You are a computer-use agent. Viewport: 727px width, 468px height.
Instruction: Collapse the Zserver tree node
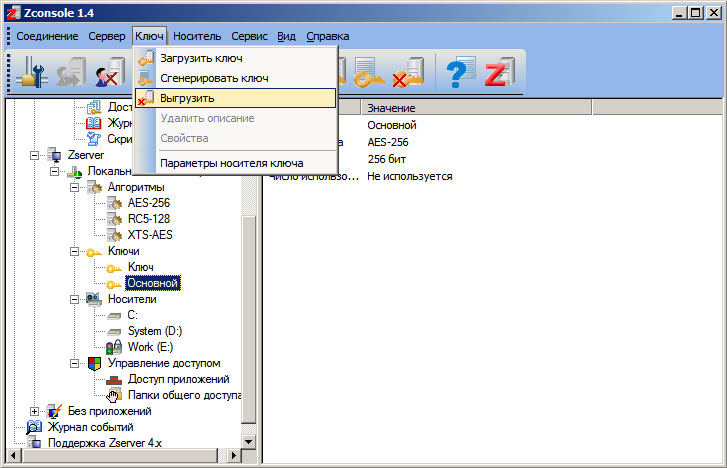click(x=34, y=155)
